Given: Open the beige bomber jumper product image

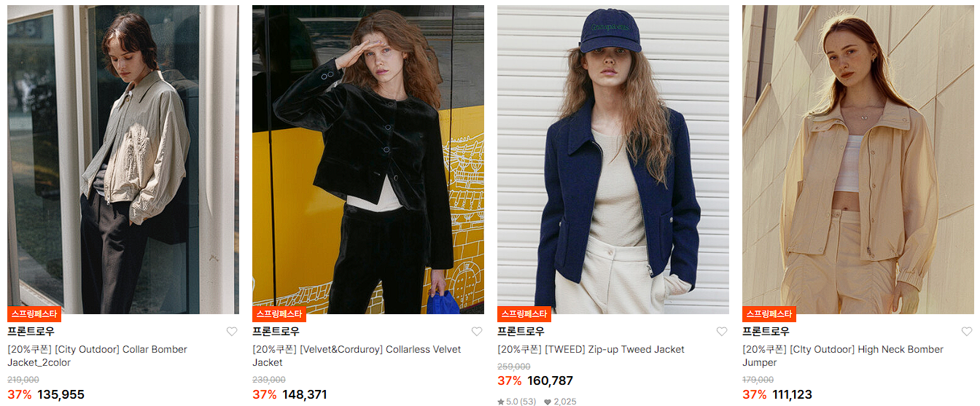Looking at the screenshot, I should pos(858,160).
